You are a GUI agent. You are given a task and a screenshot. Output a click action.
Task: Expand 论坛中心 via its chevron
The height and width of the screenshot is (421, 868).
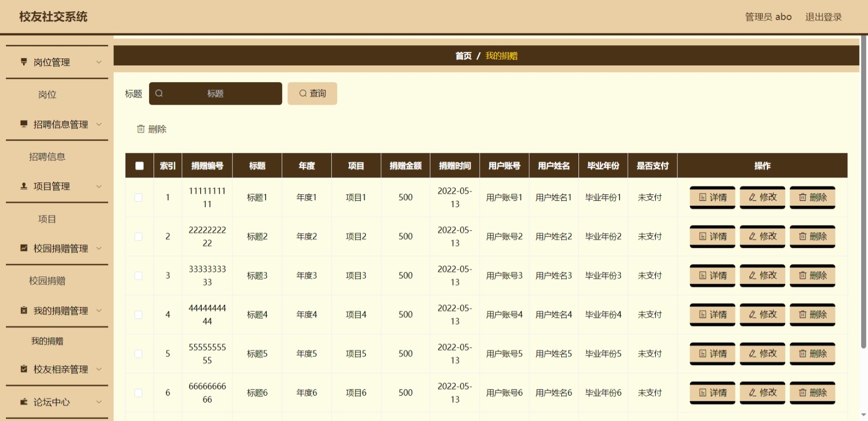click(99, 402)
